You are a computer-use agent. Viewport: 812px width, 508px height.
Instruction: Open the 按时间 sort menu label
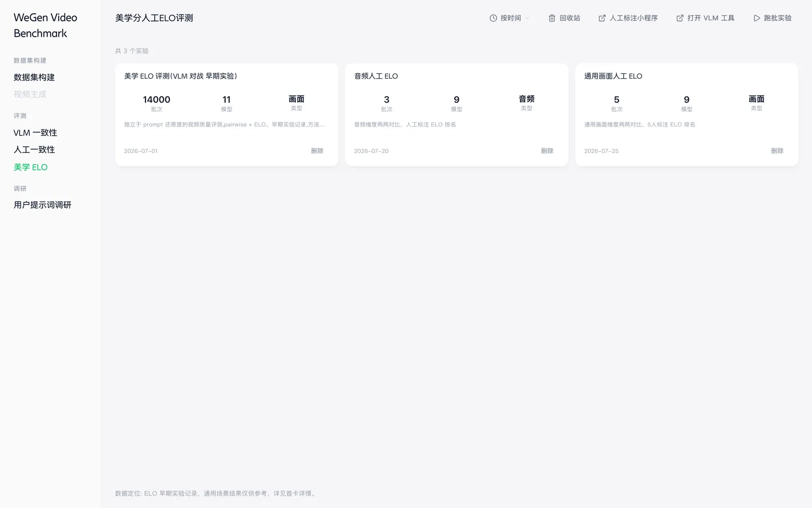click(x=511, y=18)
